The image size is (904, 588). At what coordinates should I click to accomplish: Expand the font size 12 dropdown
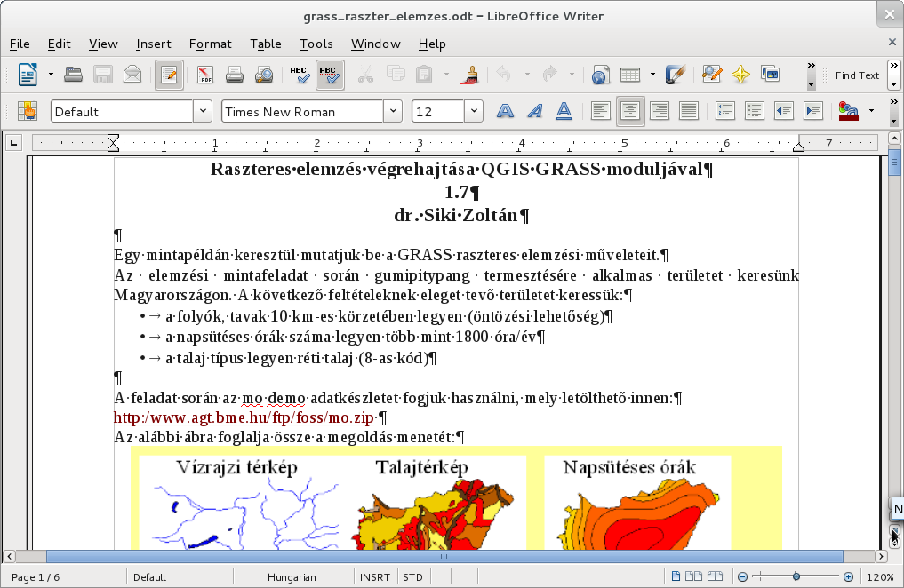[x=473, y=111]
